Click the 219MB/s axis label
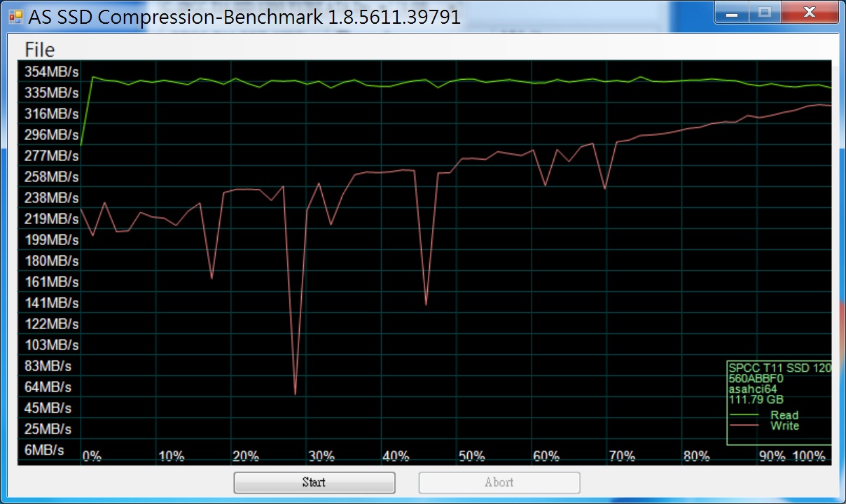The height and width of the screenshot is (504, 846). (52, 219)
